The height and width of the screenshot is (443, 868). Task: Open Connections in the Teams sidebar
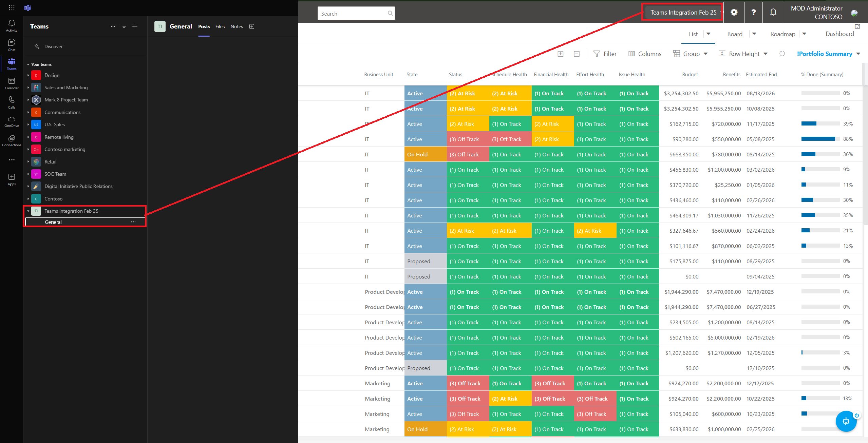12,141
